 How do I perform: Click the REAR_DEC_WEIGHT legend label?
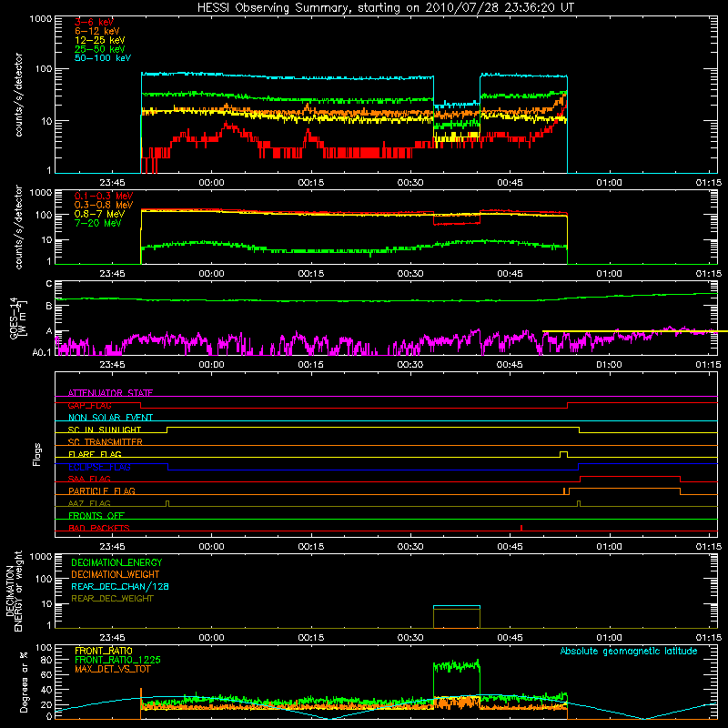click(112, 599)
